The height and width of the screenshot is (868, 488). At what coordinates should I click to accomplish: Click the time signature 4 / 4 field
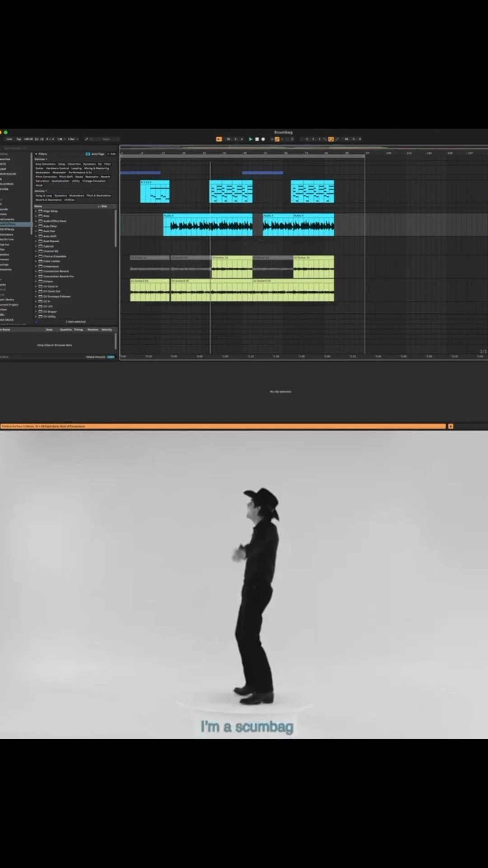[x=50, y=139]
